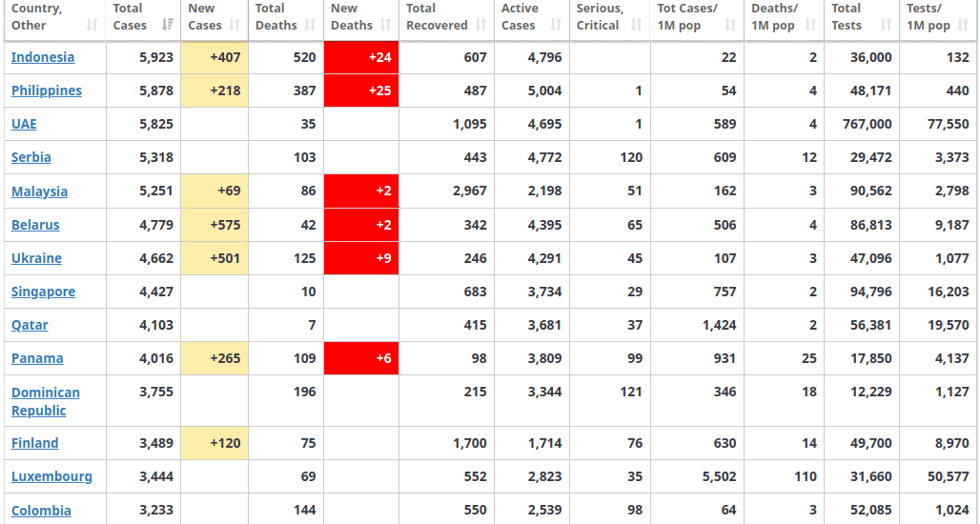Viewport: 980px width, 524px height.
Task: Select Colombia's total deaths value 144
Action: [304, 511]
